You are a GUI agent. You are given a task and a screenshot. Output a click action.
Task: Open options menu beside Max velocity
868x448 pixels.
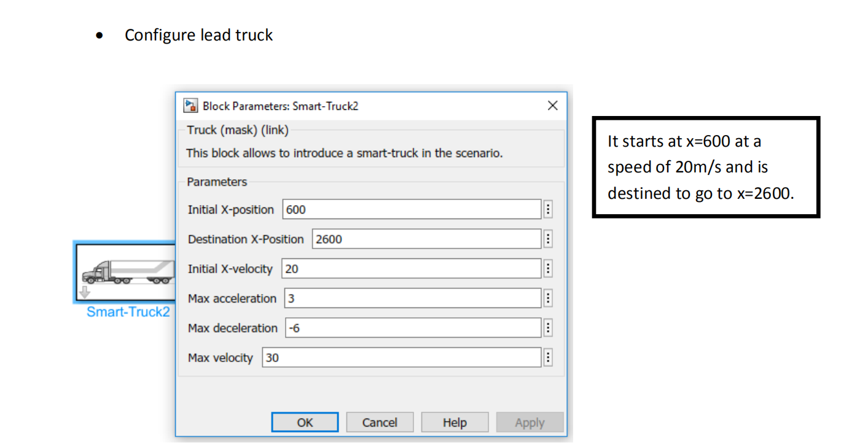click(548, 357)
